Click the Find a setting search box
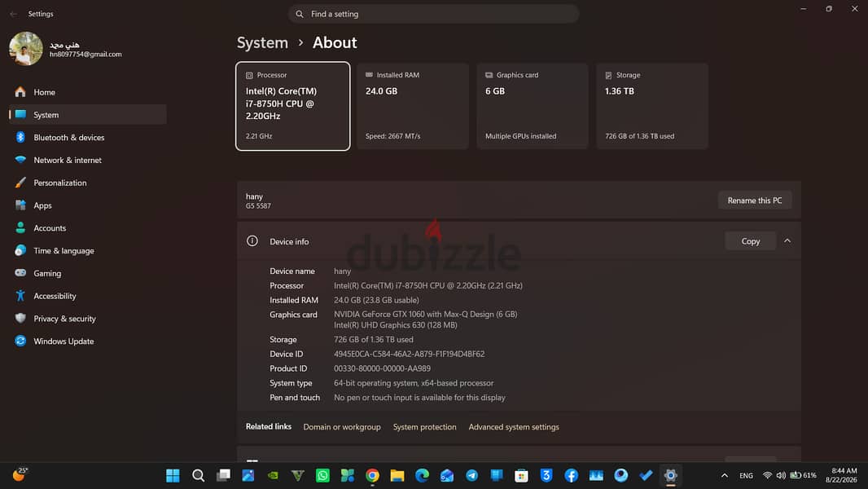Image resolution: width=868 pixels, height=489 pixels. click(433, 14)
